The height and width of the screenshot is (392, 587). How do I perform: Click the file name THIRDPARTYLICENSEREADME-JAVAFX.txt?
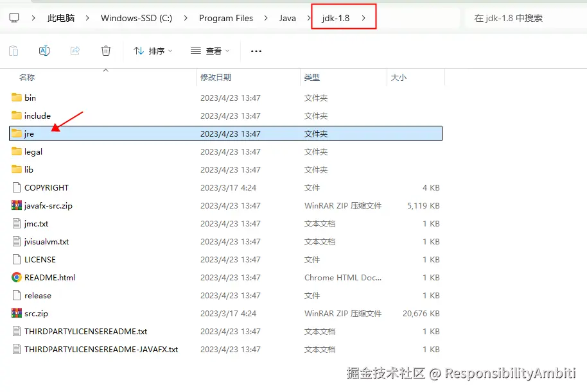click(x=101, y=349)
